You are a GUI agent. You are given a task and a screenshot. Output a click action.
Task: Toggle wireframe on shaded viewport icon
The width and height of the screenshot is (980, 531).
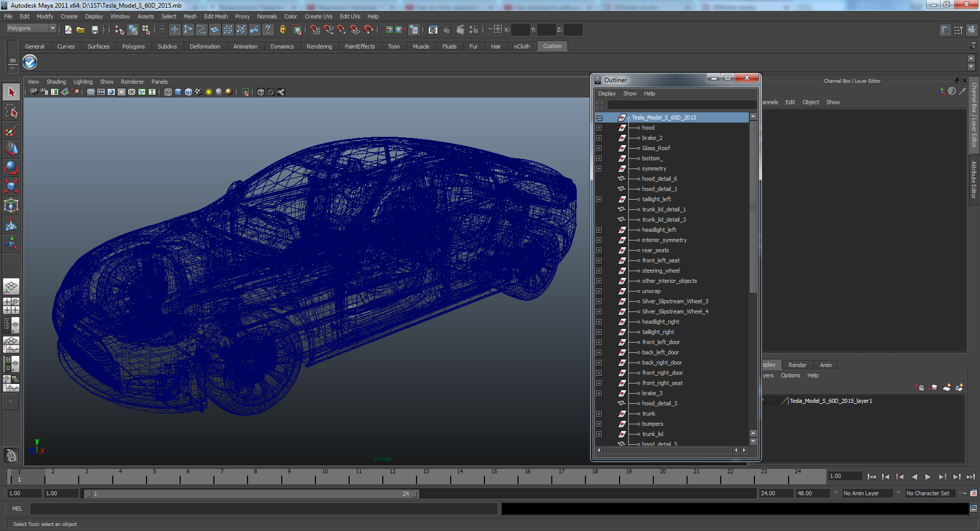pos(188,92)
